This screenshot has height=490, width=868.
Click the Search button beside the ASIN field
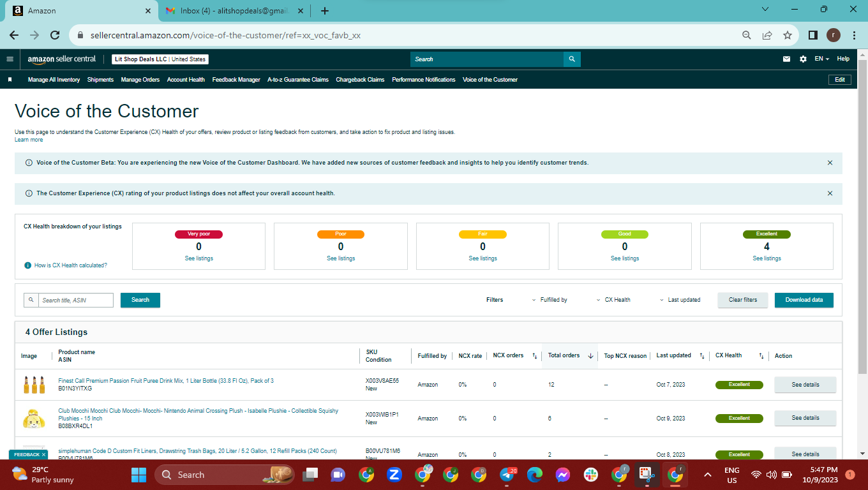[140, 300]
